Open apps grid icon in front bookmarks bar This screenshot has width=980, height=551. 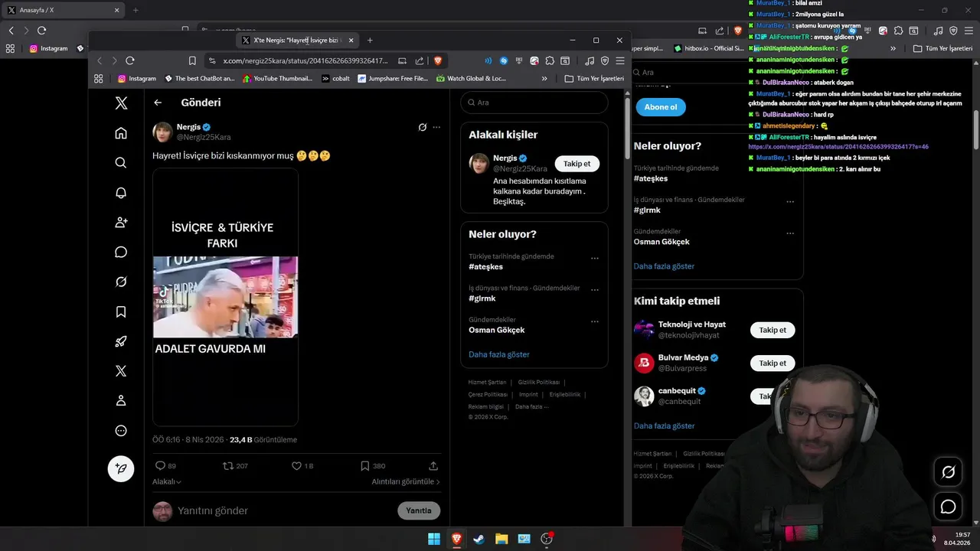click(99, 78)
